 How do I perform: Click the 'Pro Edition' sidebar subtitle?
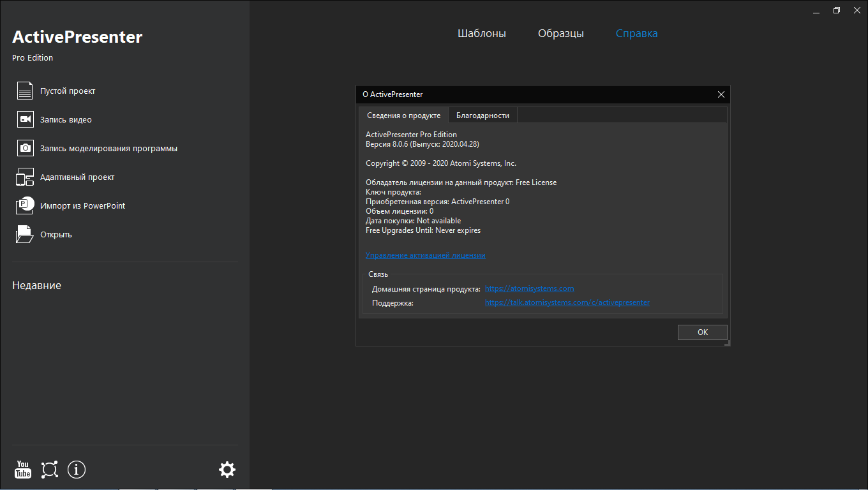[x=33, y=58]
